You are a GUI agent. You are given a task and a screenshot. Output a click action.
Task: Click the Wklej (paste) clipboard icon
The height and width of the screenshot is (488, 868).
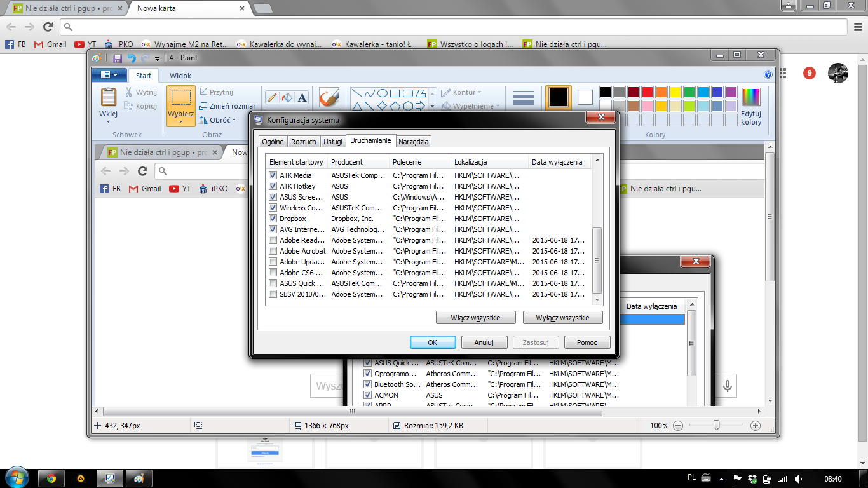109,97
